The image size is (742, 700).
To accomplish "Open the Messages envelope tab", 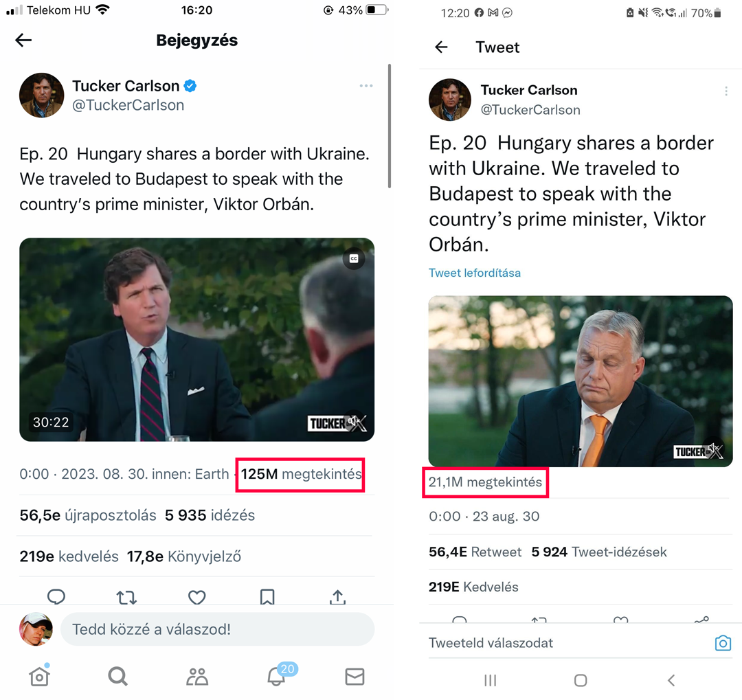I will pos(355,677).
